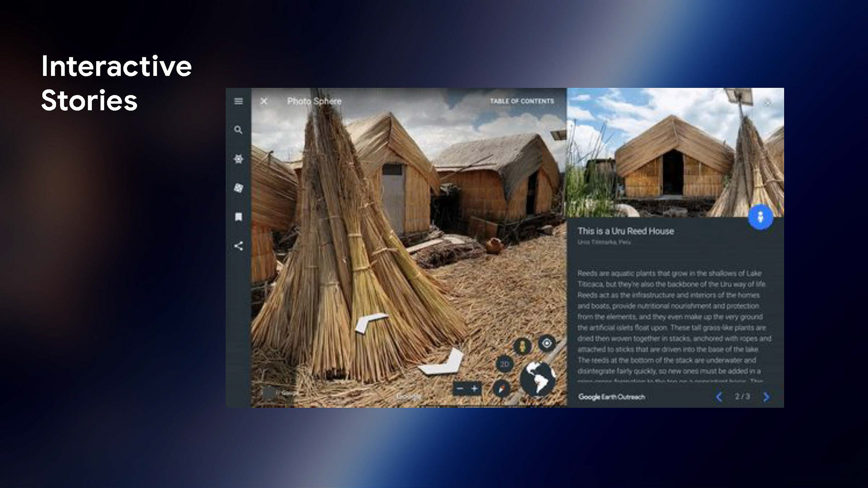Click the share icon in sidebar
The image size is (868, 488).
pyautogui.click(x=238, y=246)
